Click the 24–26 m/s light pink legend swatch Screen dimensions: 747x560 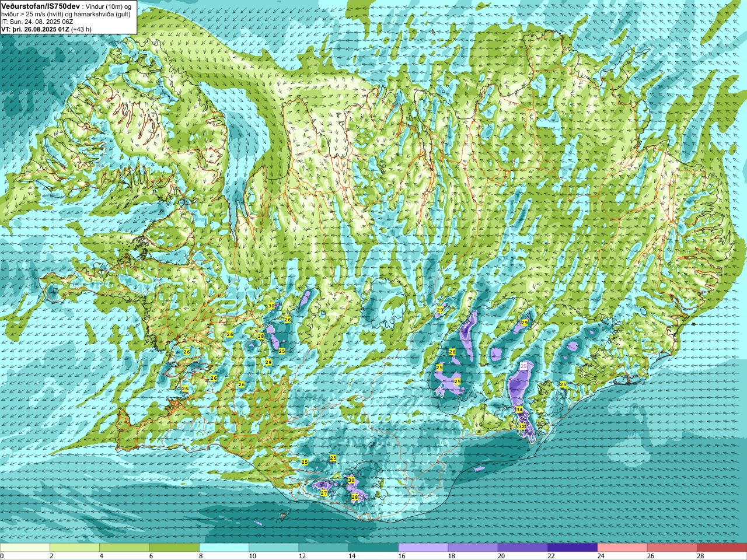(623, 548)
